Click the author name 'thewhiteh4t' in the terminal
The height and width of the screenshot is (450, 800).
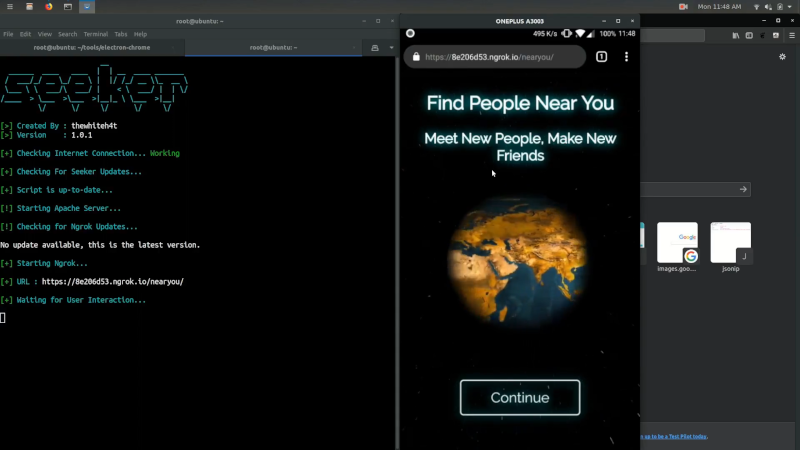[x=94, y=126]
